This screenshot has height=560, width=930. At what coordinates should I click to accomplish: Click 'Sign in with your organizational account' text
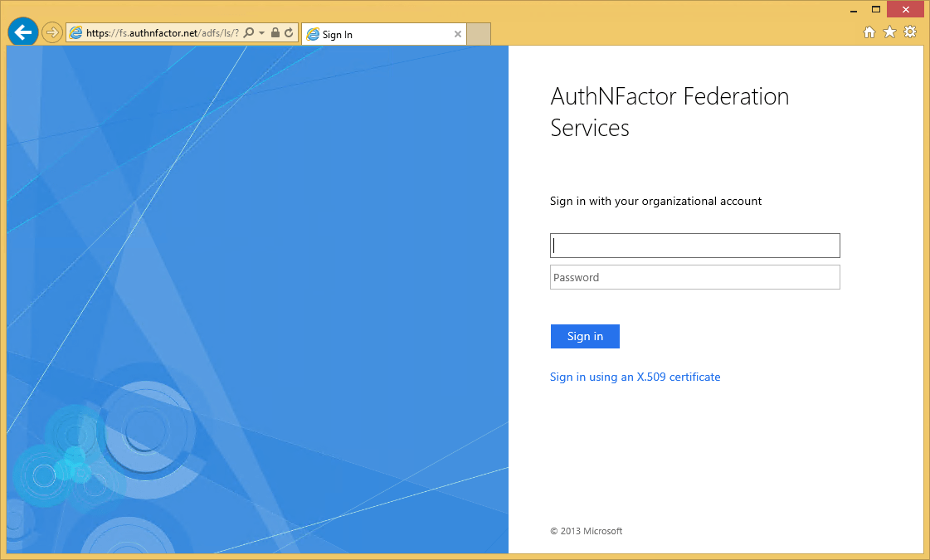point(655,201)
